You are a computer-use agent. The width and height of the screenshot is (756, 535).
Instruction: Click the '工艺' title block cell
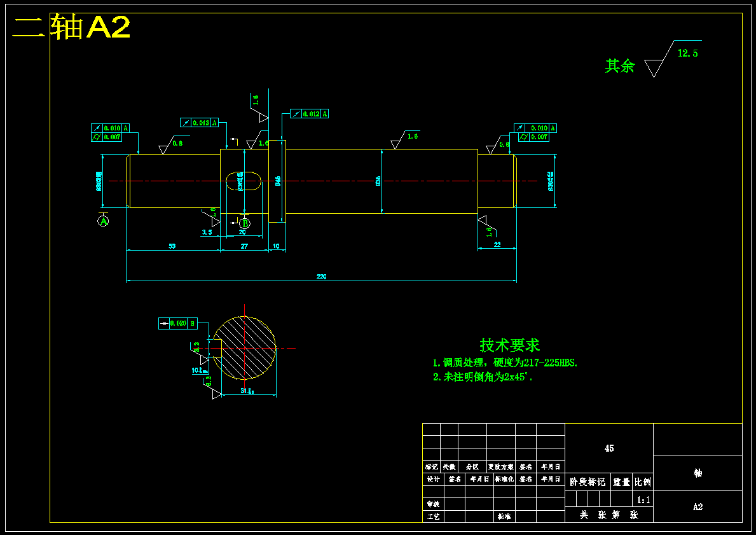tap(433, 517)
